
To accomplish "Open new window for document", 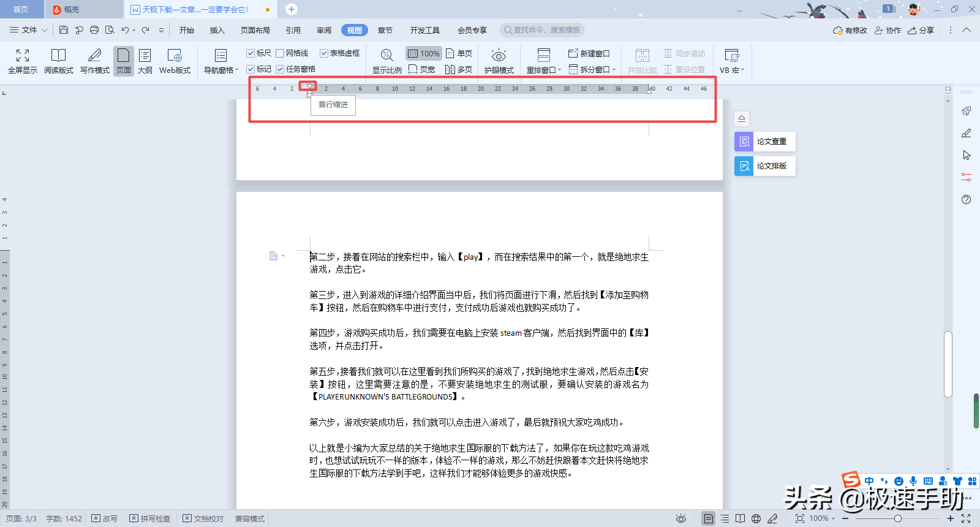I will pyautogui.click(x=589, y=53).
